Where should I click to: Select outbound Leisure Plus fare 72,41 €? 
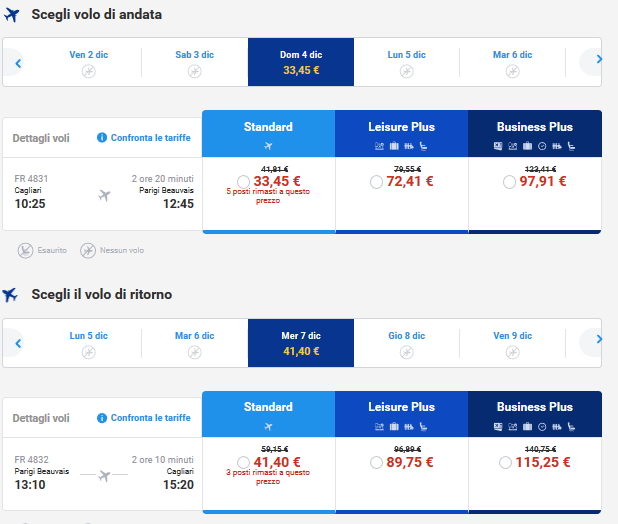376,182
